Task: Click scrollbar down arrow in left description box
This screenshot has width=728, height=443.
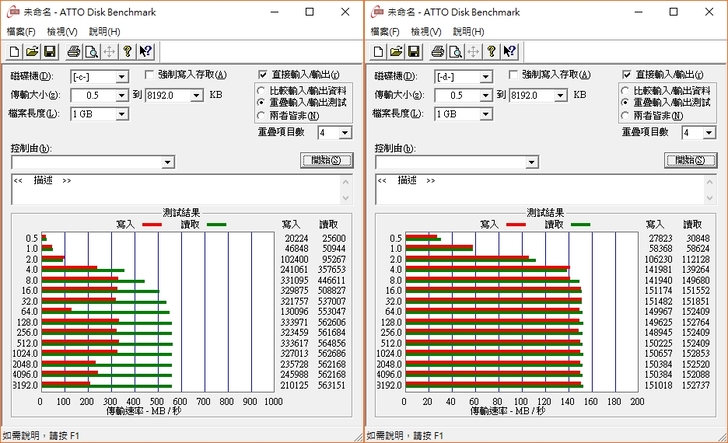Action: [347, 199]
